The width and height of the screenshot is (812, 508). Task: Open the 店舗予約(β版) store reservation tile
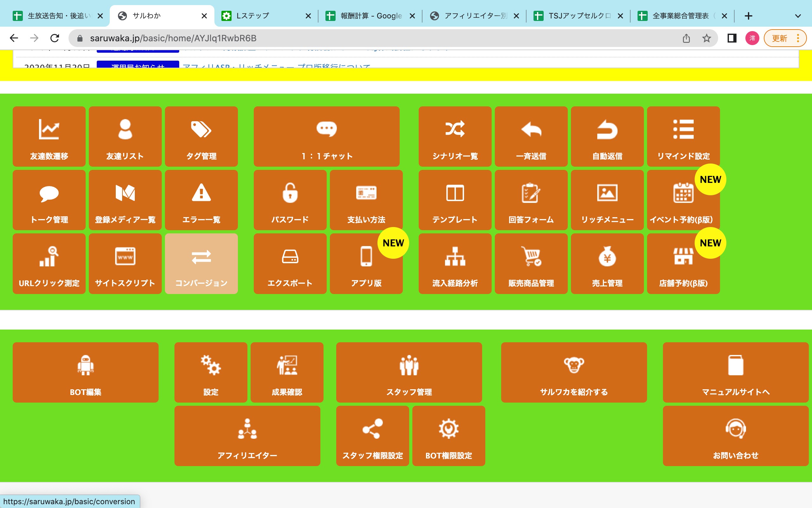(x=684, y=264)
